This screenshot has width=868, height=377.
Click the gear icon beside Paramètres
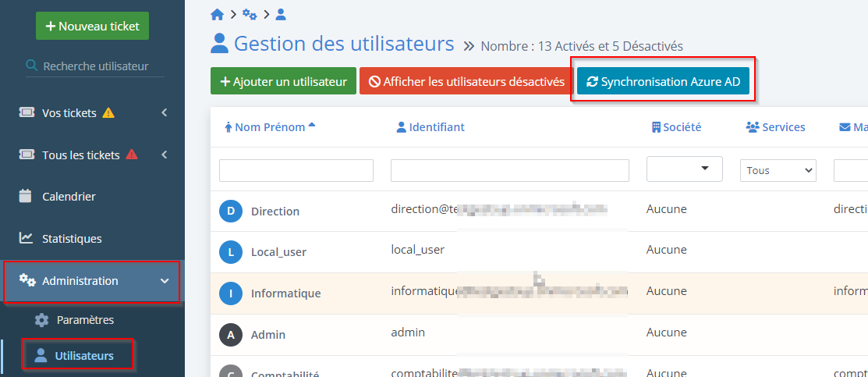(x=41, y=321)
